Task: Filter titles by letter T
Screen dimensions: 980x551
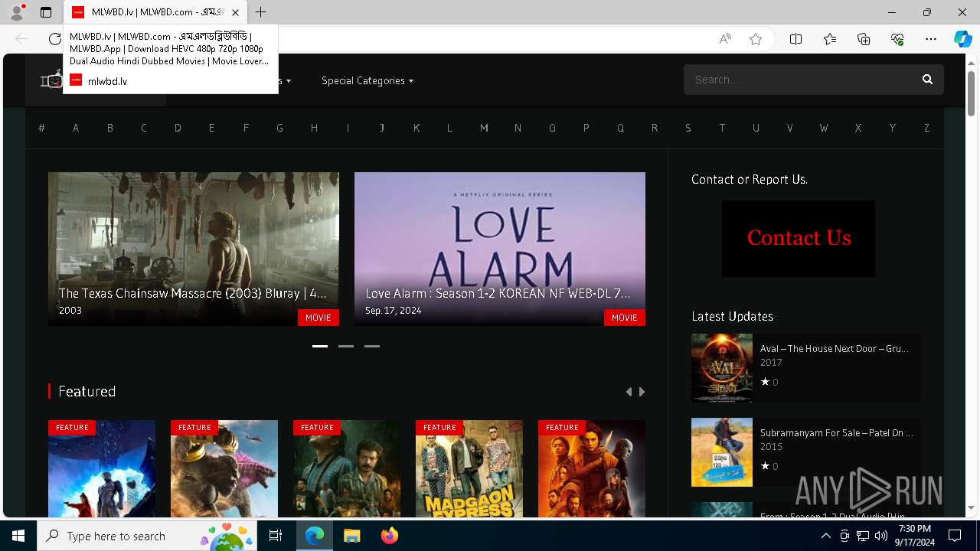Action: [x=722, y=128]
